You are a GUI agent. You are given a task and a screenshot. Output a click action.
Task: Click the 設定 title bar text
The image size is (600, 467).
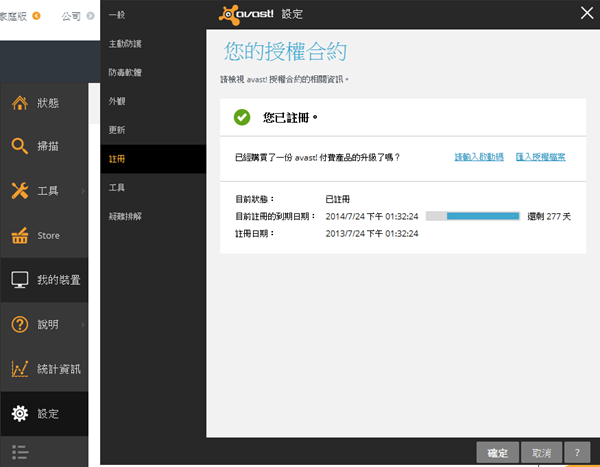click(x=292, y=14)
